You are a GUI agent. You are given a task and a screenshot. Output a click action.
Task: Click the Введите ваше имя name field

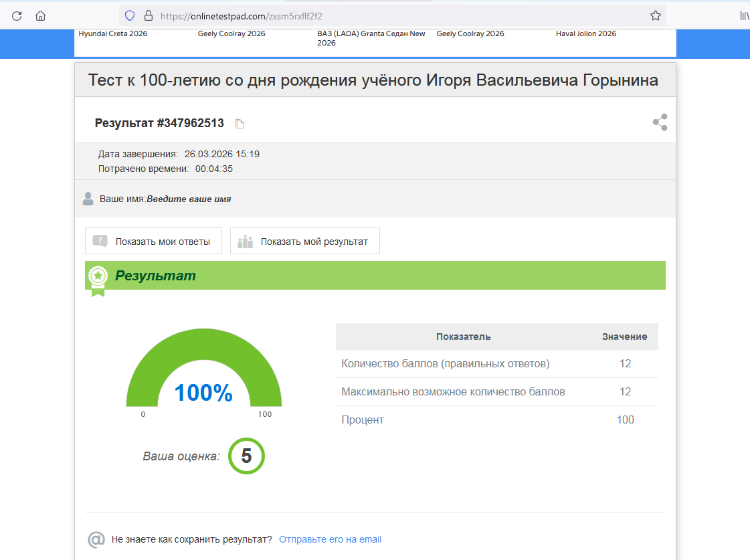point(189,199)
